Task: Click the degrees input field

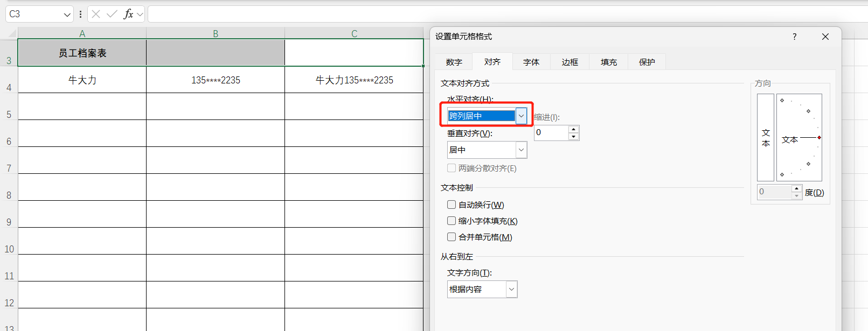Action: [774, 192]
